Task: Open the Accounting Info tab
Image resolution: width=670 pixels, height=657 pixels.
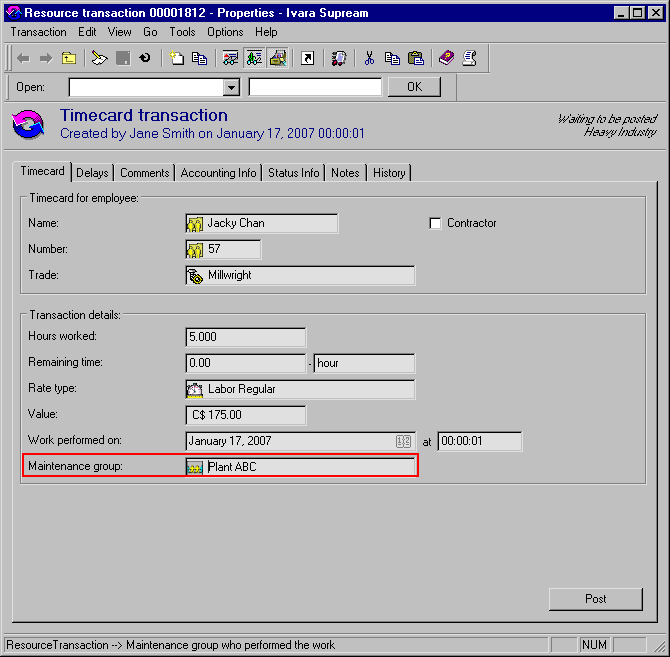Action: [x=218, y=173]
